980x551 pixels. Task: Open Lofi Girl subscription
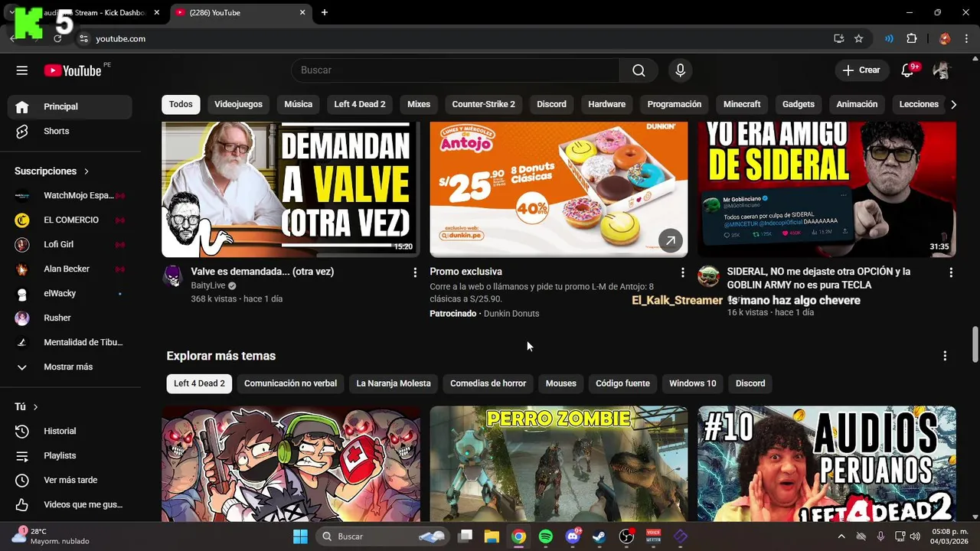point(70,244)
